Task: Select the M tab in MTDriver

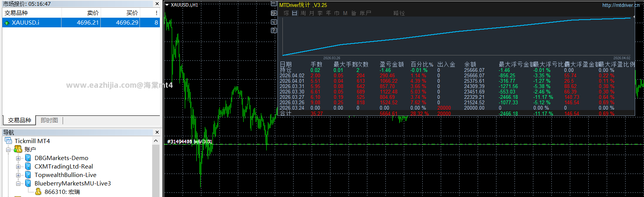Action: click(x=345, y=13)
